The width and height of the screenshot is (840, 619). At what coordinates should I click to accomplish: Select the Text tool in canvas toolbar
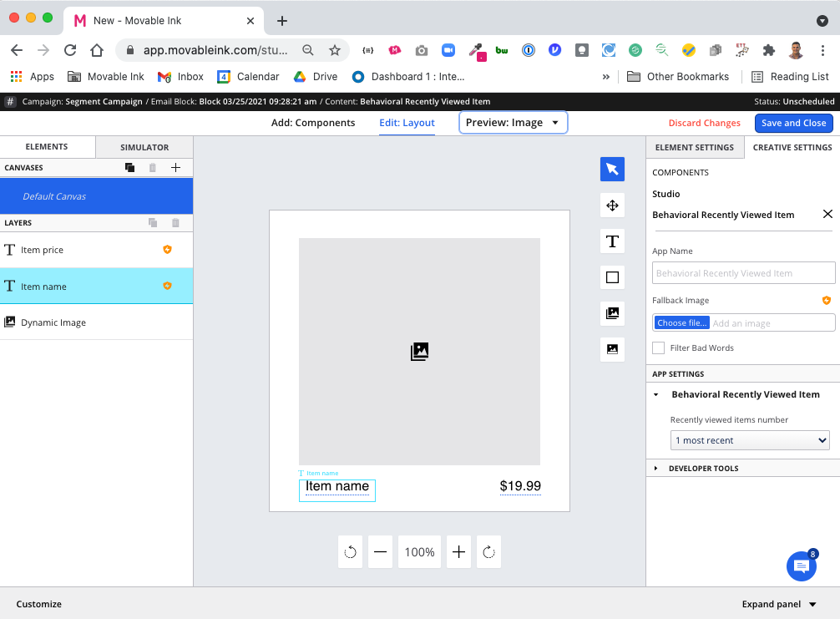tap(612, 241)
